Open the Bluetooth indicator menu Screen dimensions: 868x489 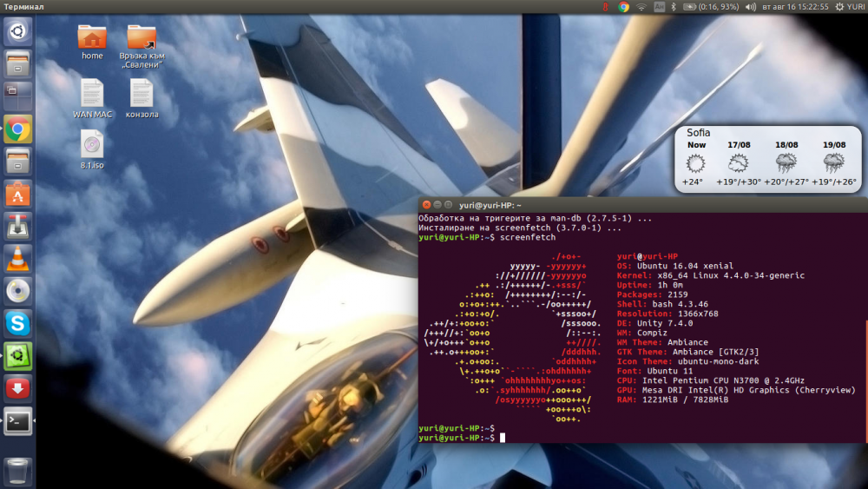coord(674,7)
